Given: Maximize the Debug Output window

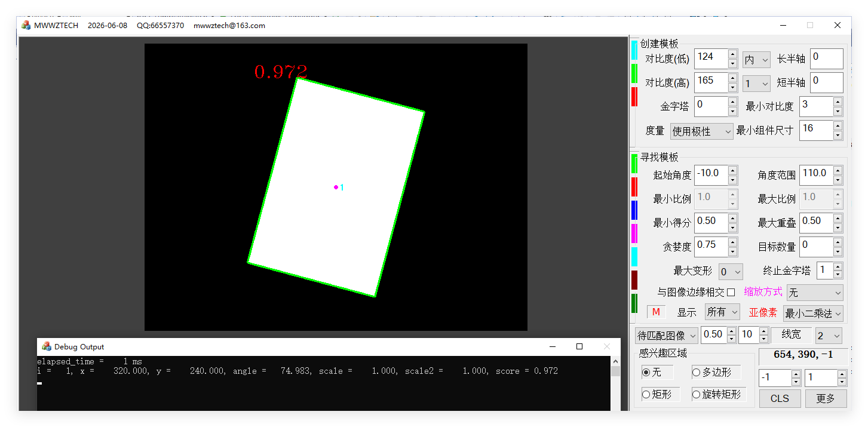Looking at the screenshot, I should coord(579,346).
